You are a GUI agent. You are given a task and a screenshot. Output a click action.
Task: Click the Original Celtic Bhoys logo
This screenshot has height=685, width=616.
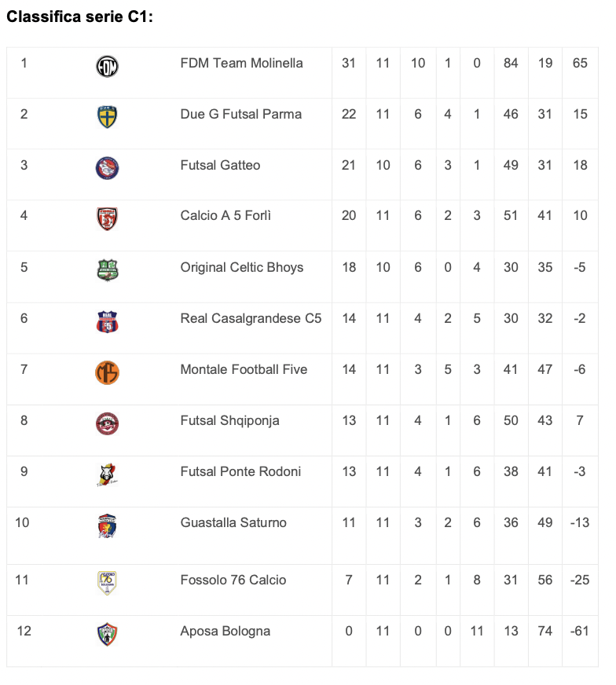point(107,270)
